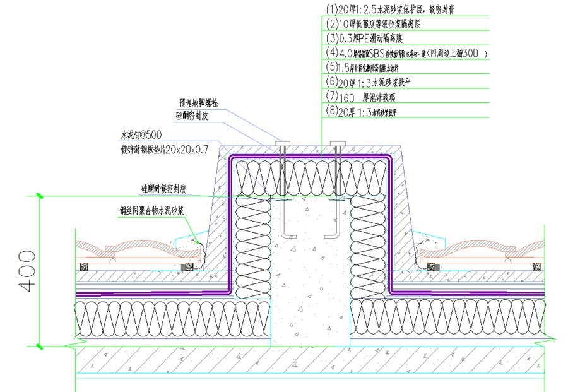Image resolution: width=568 pixels, height=392 pixels.
Task: Click the 硅酮耐候密封胶 annotation
Action: pyautogui.click(x=168, y=189)
